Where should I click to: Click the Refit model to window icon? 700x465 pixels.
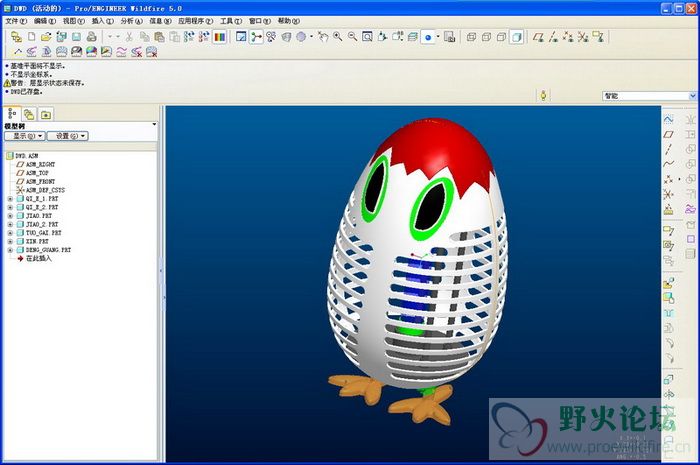pyautogui.click(x=367, y=37)
